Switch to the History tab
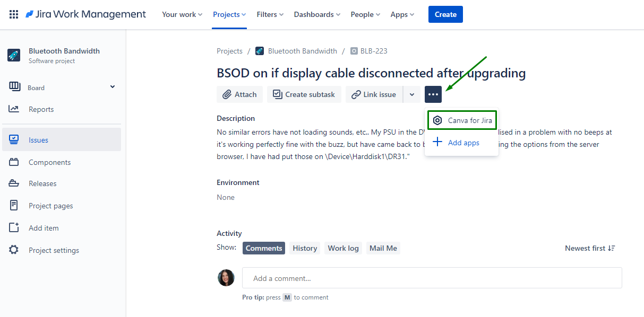The height and width of the screenshot is (317, 644). (304, 248)
